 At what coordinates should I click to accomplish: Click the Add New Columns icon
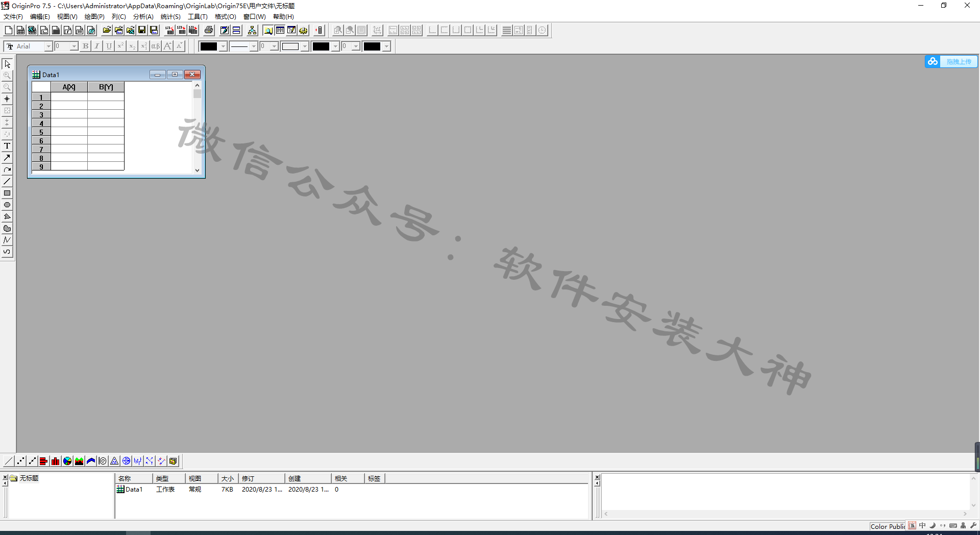319,30
